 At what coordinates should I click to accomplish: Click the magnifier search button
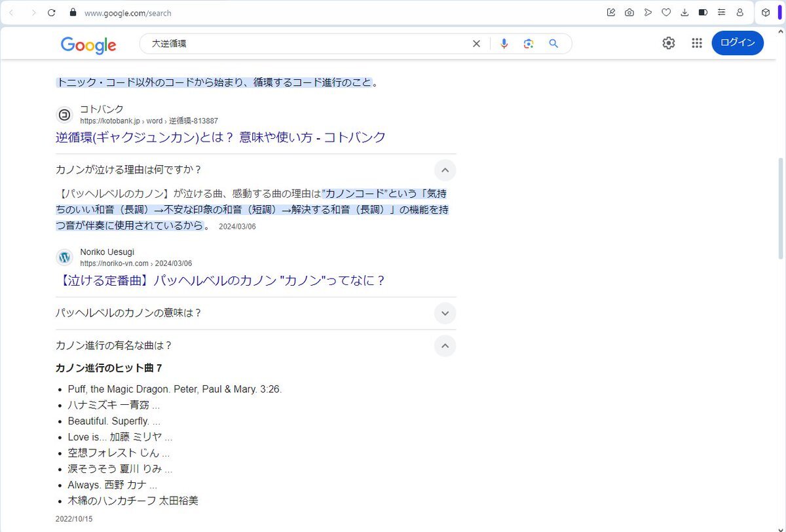pos(553,44)
